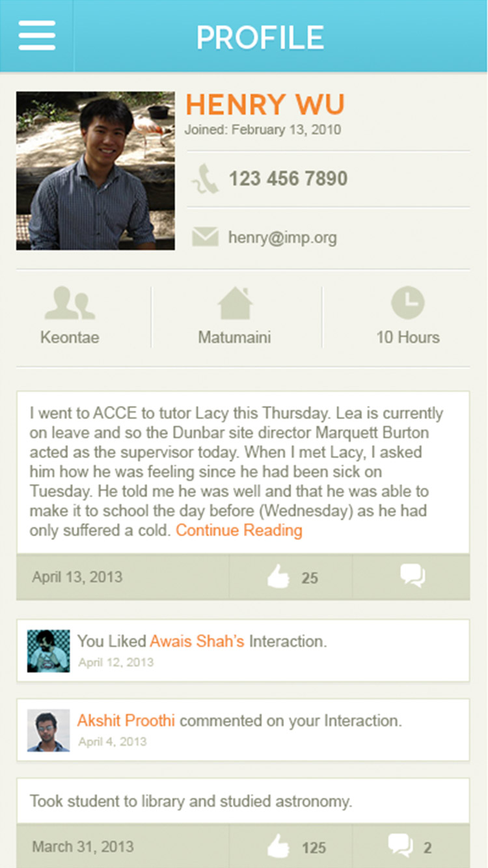Screen dimensions: 488x868
Task: Tap the 10 Hours clock icon
Action: pos(408,303)
